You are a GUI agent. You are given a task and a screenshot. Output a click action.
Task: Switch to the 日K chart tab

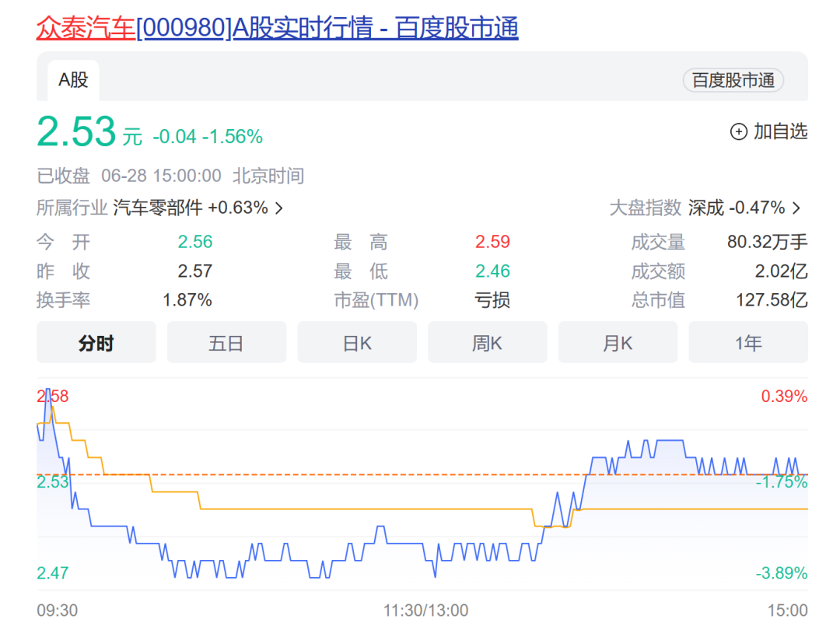[x=357, y=343]
